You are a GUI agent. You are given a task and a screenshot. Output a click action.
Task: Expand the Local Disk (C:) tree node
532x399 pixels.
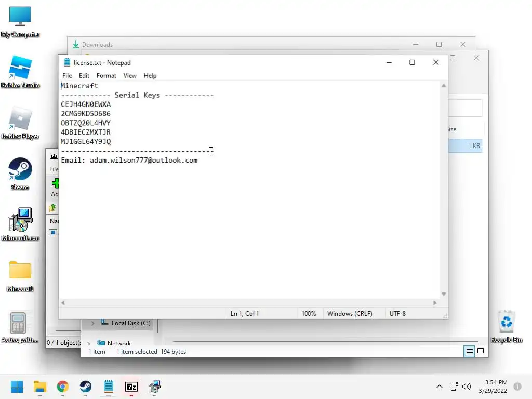coord(92,323)
